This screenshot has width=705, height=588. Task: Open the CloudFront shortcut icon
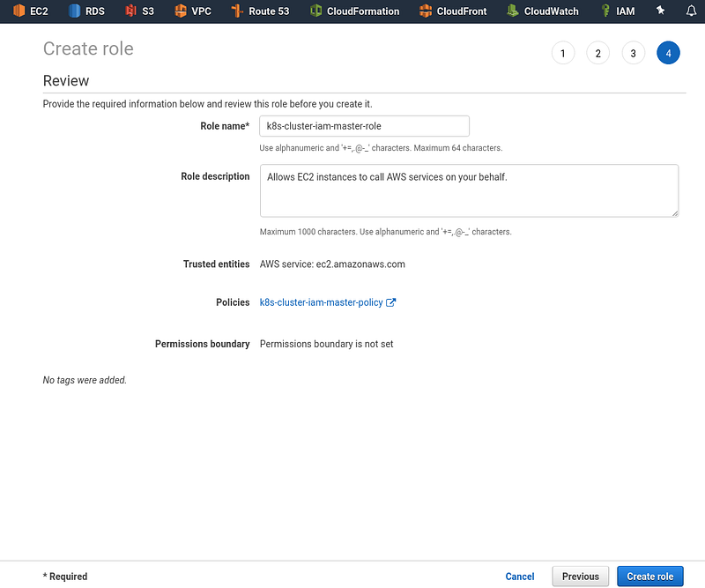pyautogui.click(x=426, y=11)
